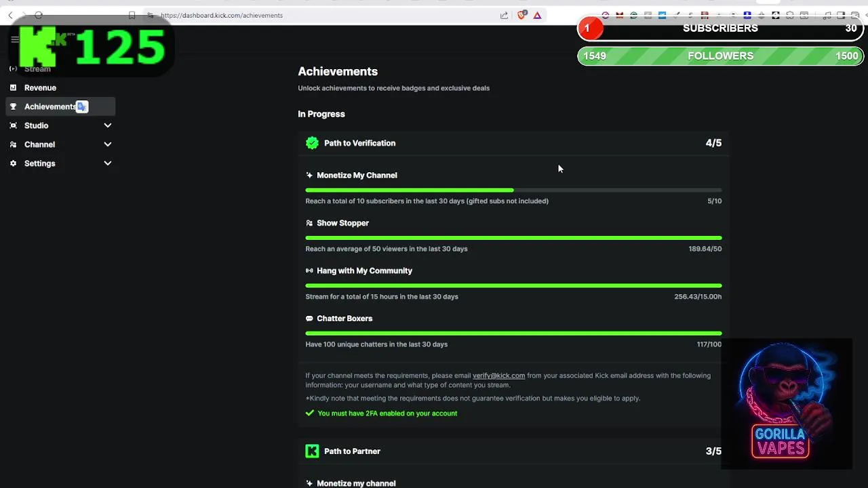The height and width of the screenshot is (488, 868).
Task: Click the Monetize My Channel progress bar
Action: click(513, 190)
